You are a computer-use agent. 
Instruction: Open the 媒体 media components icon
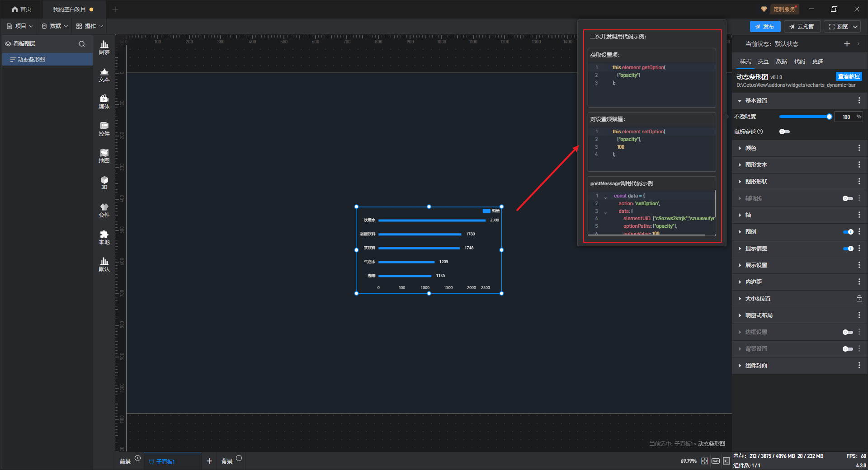click(x=104, y=102)
